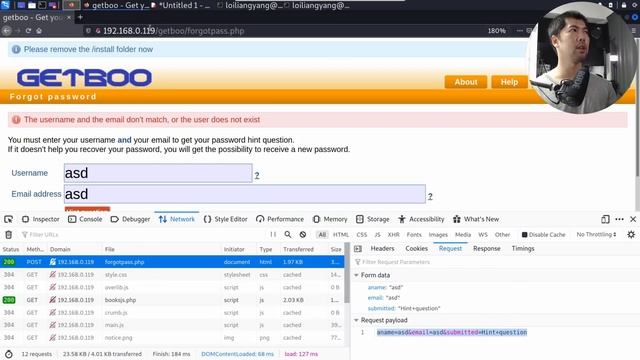Select the notice.png request row
This screenshot has height=360, width=640.
tap(172, 338)
